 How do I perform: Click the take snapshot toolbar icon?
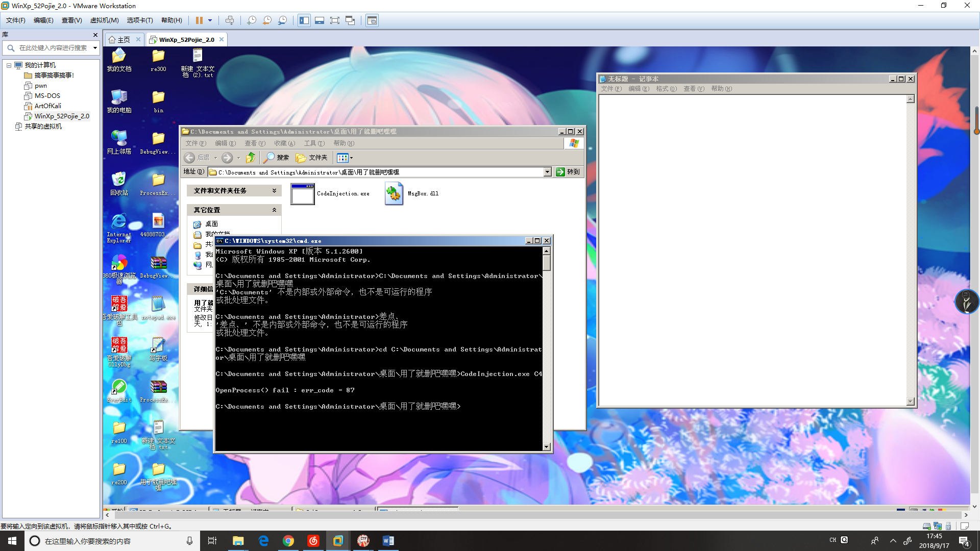tap(252, 20)
